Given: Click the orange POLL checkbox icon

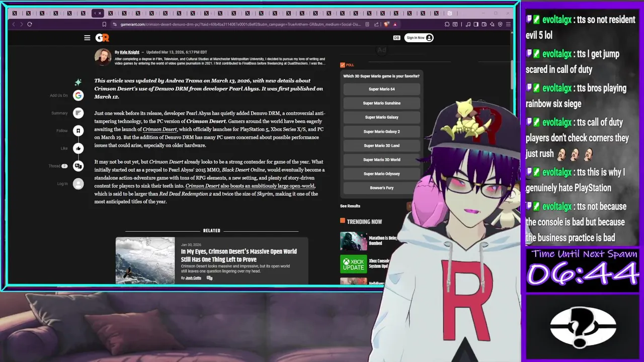Looking at the screenshot, I should click(x=343, y=65).
